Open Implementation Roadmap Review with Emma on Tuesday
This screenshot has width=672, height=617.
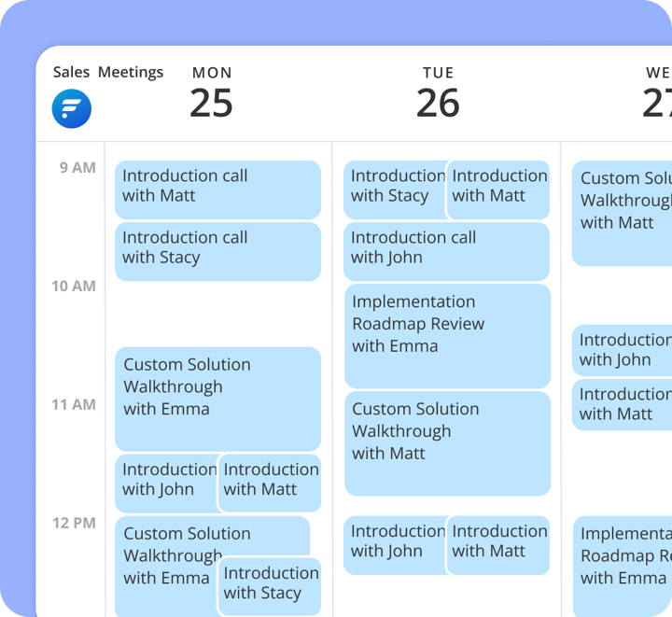click(x=447, y=336)
